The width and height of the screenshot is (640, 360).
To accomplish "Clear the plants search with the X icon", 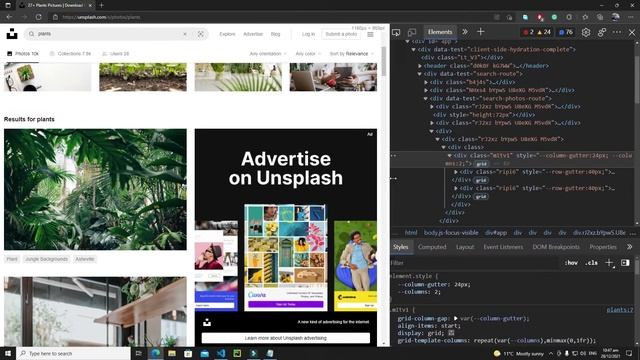I will 185,34.
